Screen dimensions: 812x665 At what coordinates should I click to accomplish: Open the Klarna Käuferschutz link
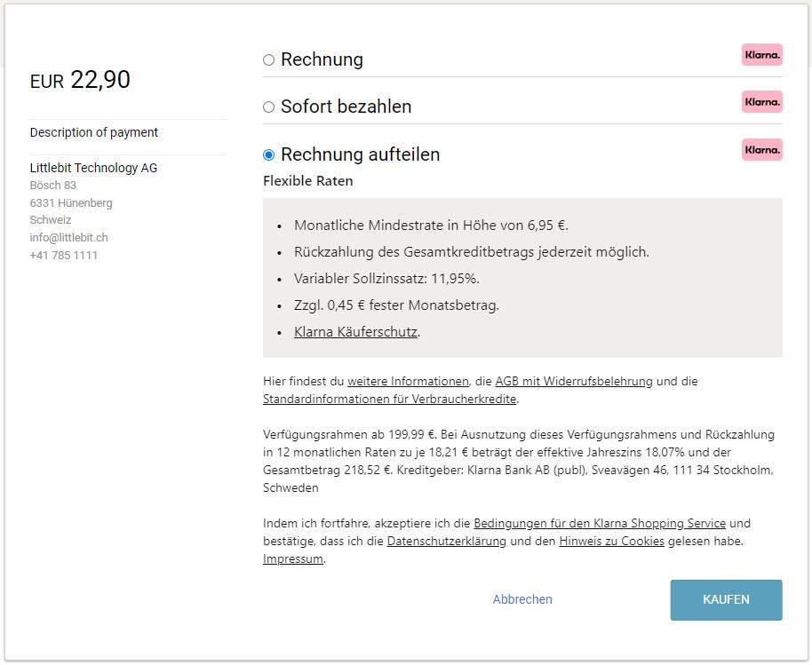point(355,332)
